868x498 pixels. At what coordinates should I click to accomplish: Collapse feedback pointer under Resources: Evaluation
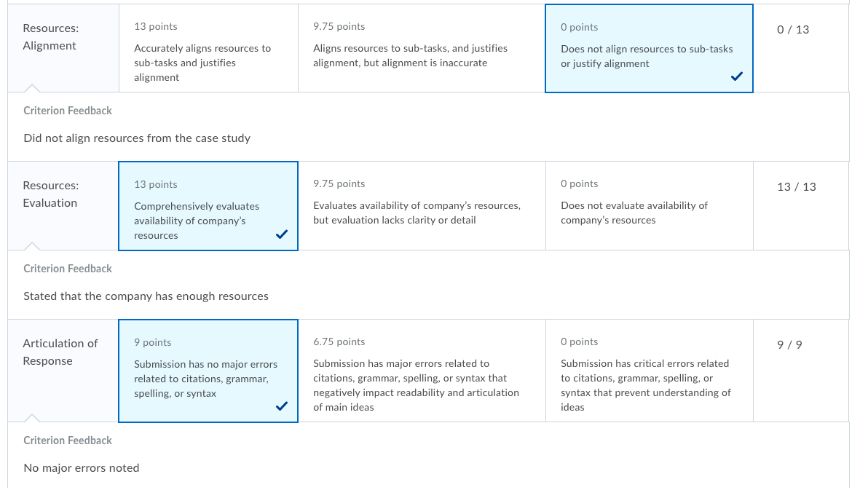[x=32, y=246]
